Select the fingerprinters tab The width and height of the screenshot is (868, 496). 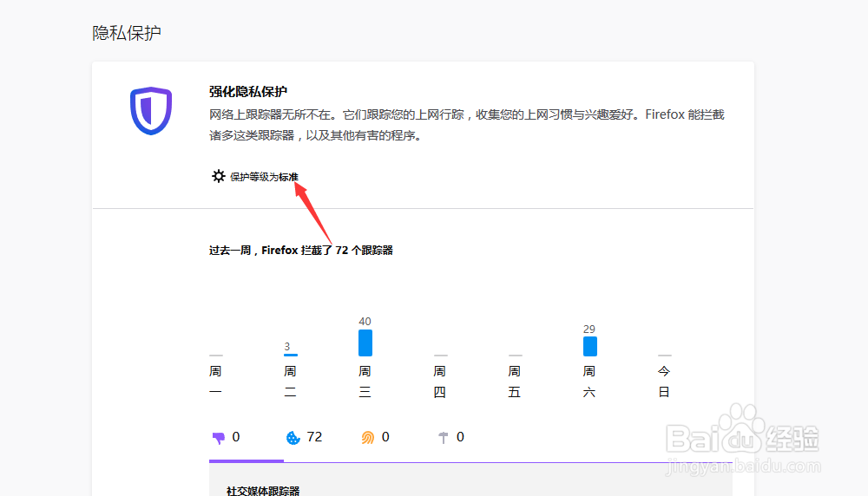click(375, 438)
